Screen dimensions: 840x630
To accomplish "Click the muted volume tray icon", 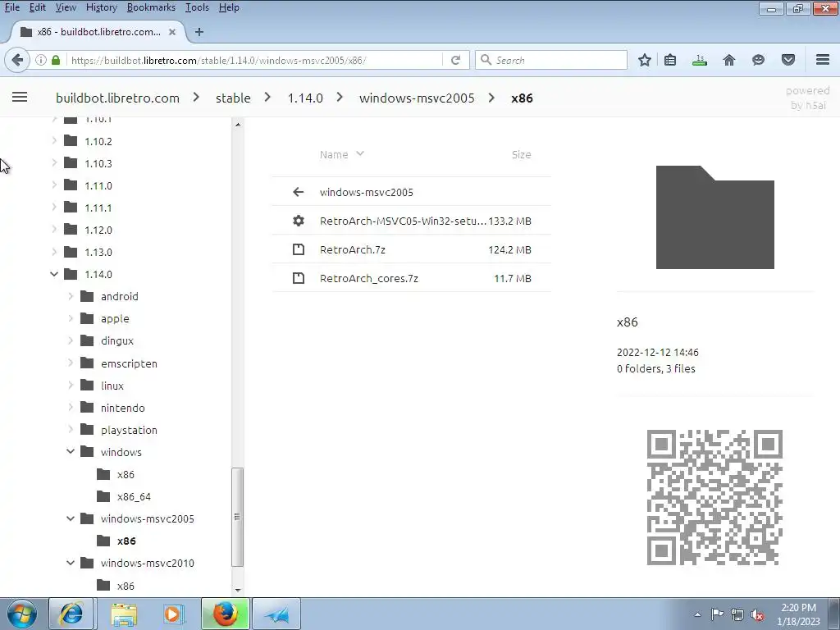I will (757, 615).
